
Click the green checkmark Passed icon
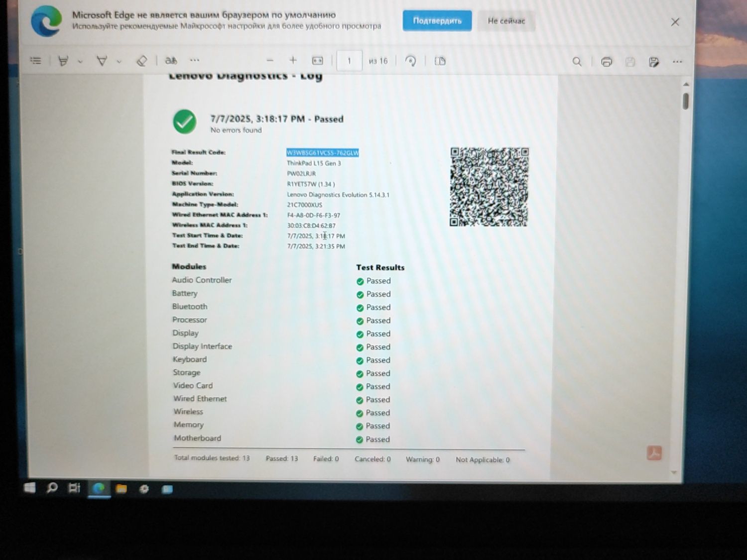(185, 122)
